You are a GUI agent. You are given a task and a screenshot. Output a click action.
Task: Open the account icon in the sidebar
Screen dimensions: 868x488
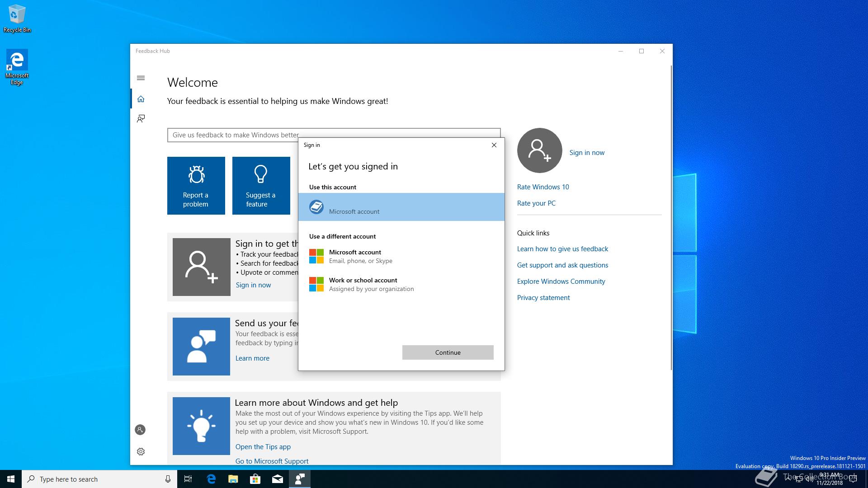[140, 430]
